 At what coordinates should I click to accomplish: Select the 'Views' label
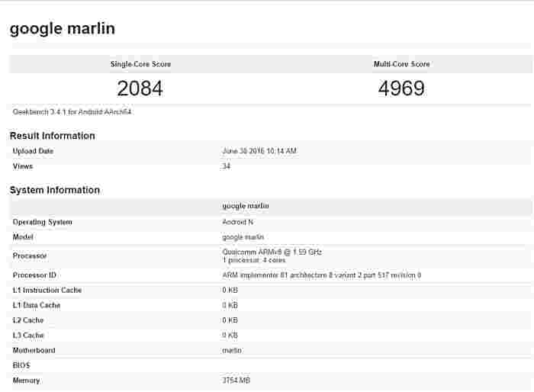coord(23,166)
